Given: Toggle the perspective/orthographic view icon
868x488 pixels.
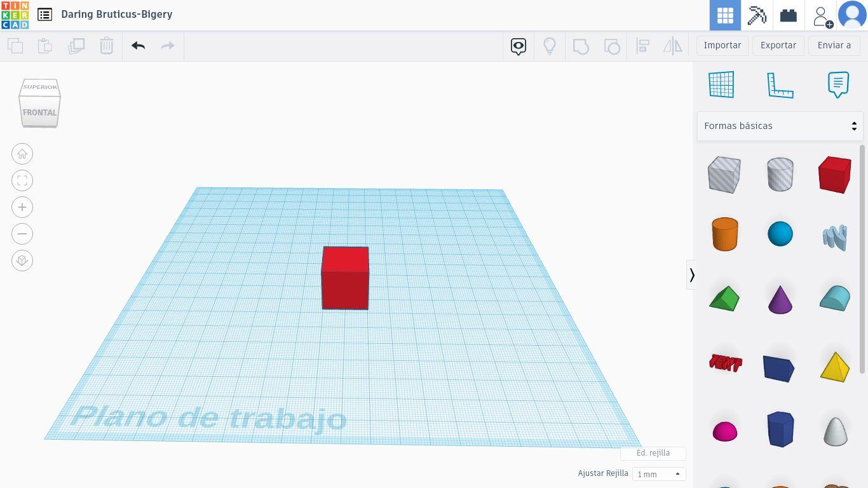Looking at the screenshot, I should tap(22, 261).
